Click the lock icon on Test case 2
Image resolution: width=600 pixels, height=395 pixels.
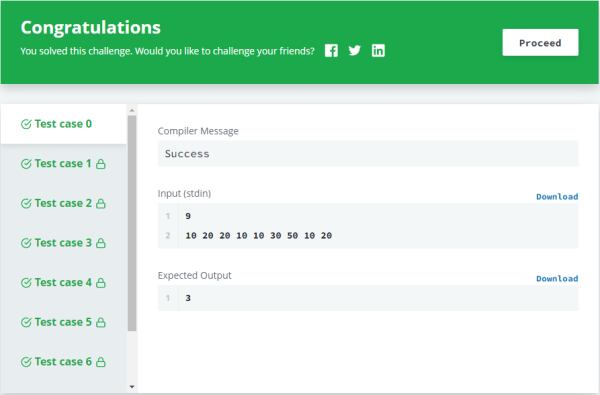pos(101,203)
